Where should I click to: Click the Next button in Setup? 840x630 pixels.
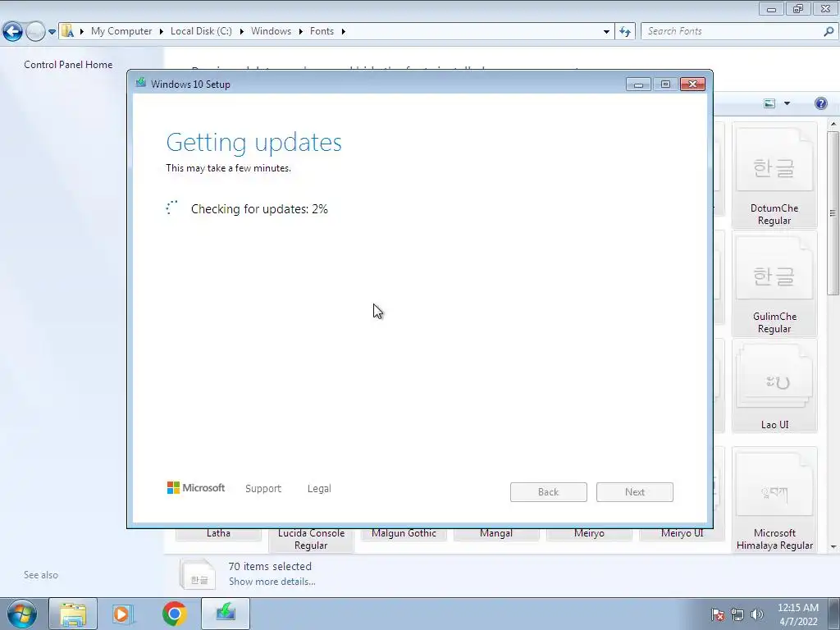click(x=635, y=492)
